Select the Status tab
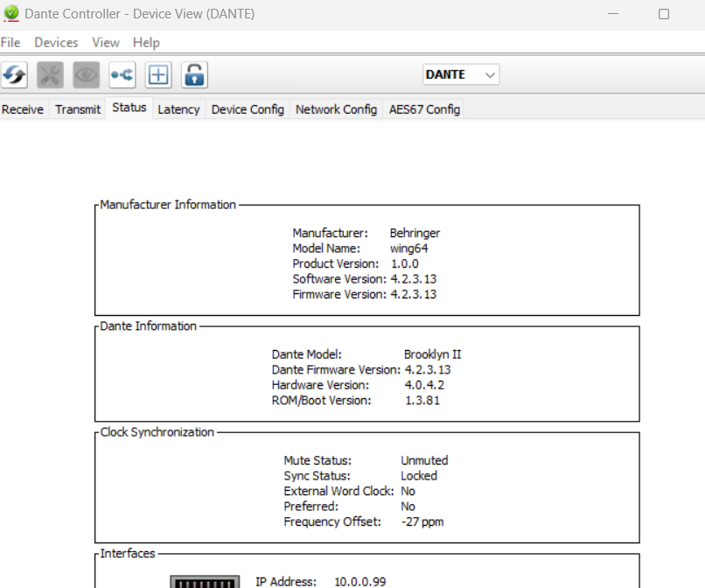 pos(129,108)
